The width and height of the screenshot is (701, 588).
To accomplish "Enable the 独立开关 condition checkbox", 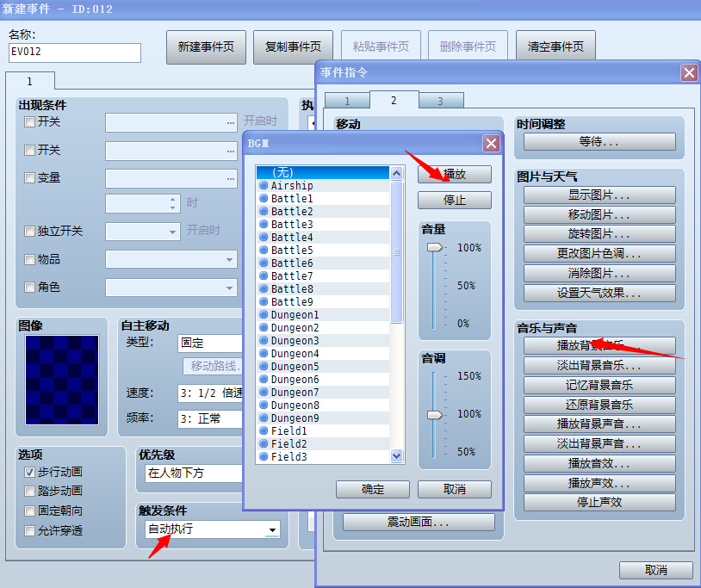I will pos(29,231).
